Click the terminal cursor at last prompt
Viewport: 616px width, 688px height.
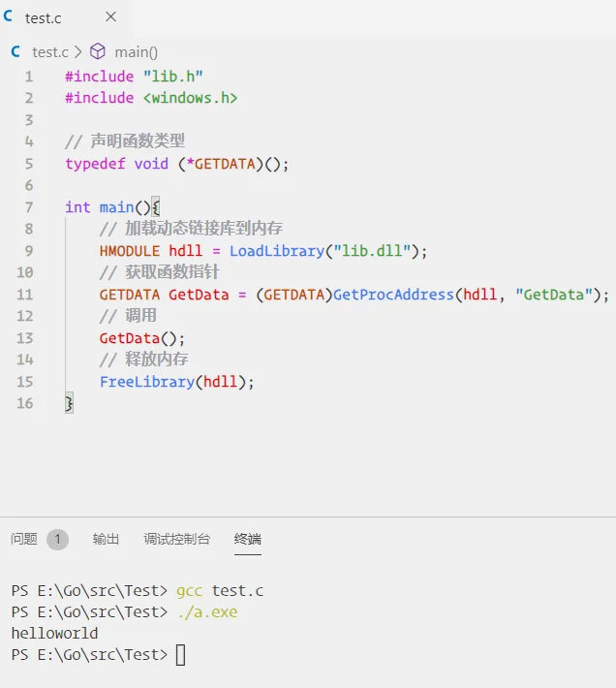(x=180, y=655)
